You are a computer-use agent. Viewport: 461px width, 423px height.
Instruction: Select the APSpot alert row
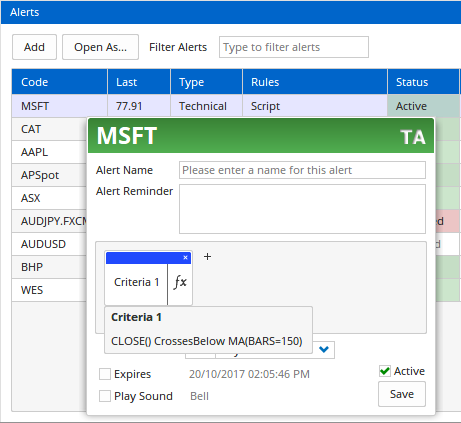[49, 175]
